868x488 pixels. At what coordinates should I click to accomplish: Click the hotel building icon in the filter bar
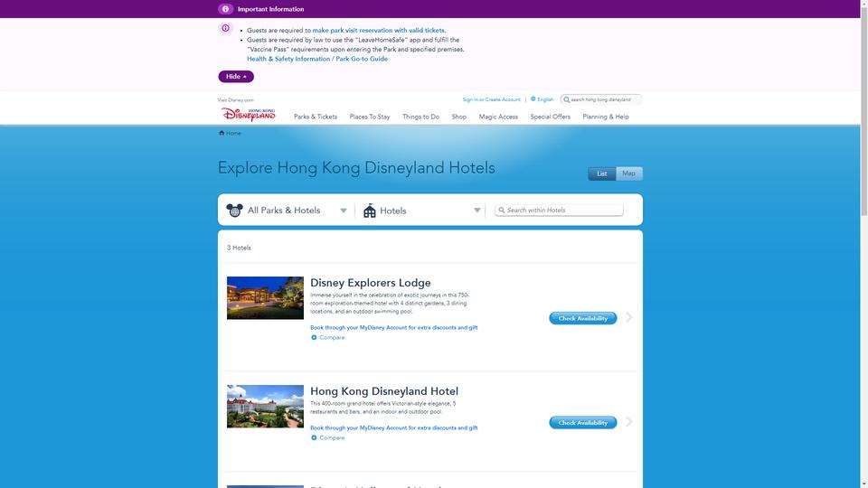tap(369, 211)
